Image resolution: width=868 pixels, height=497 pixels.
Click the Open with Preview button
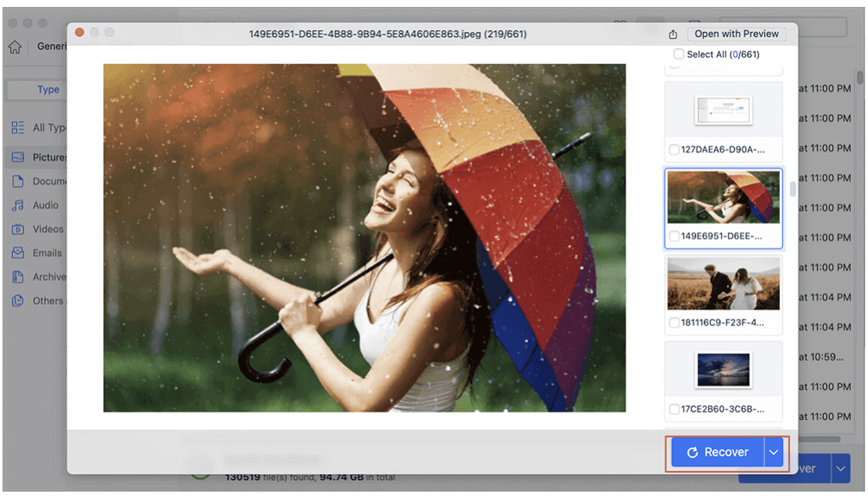(x=736, y=34)
